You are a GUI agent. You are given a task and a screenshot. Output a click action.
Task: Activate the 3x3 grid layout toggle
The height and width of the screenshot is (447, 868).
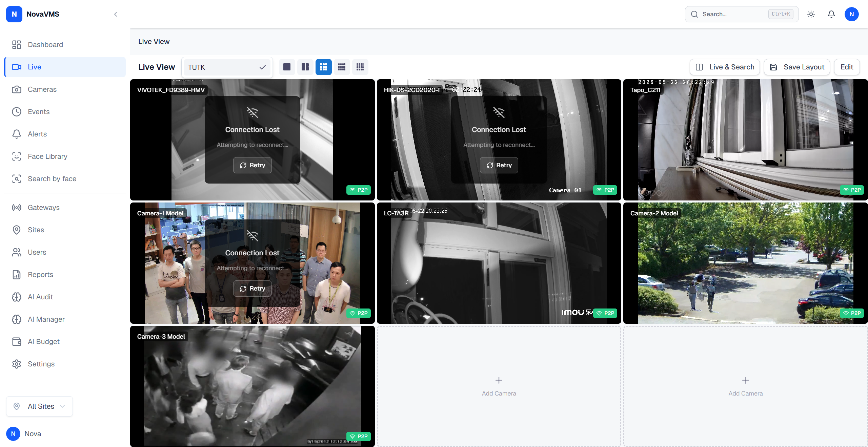(x=323, y=67)
